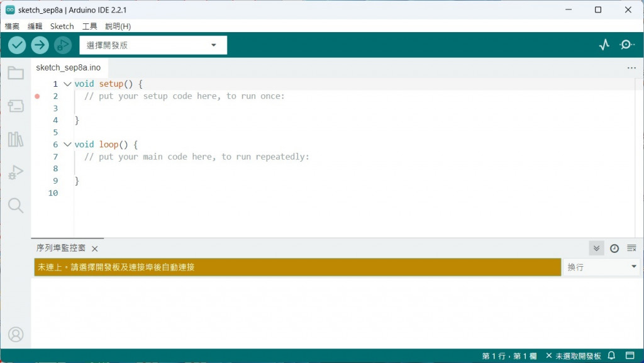Click the main code comment on line 7
This screenshot has width=644, height=363.
197,157
